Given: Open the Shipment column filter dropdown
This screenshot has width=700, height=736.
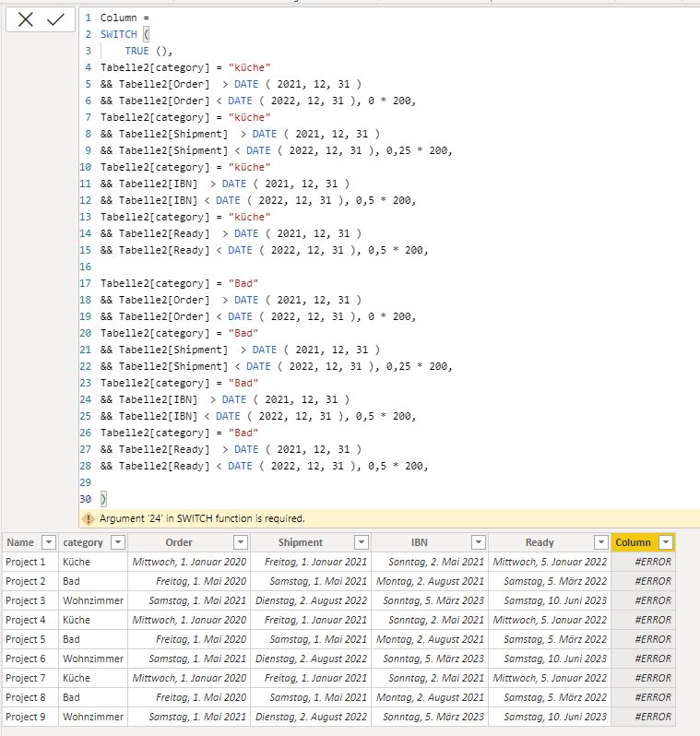Looking at the screenshot, I should click(361, 542).
